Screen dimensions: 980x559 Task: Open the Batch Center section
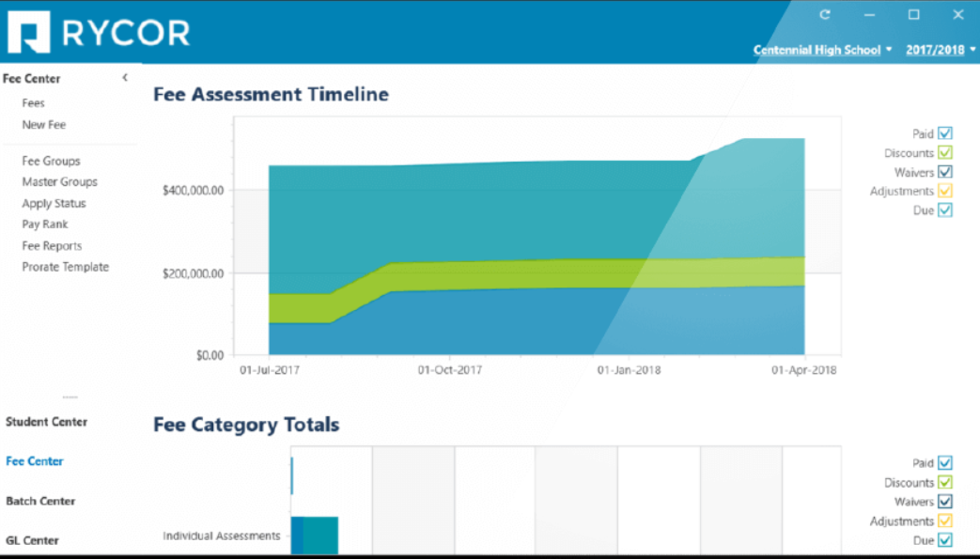[39, 501]
